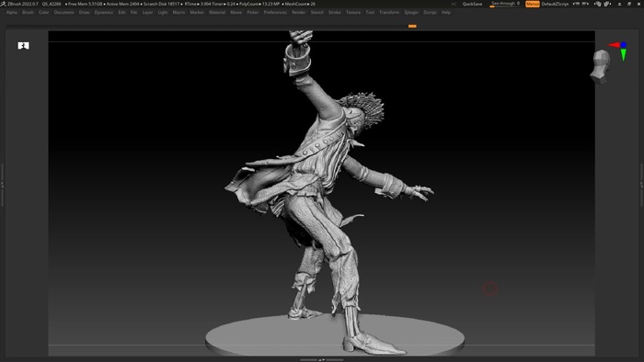
Task: Expand the left tray divider
Action: coord(2,185)
